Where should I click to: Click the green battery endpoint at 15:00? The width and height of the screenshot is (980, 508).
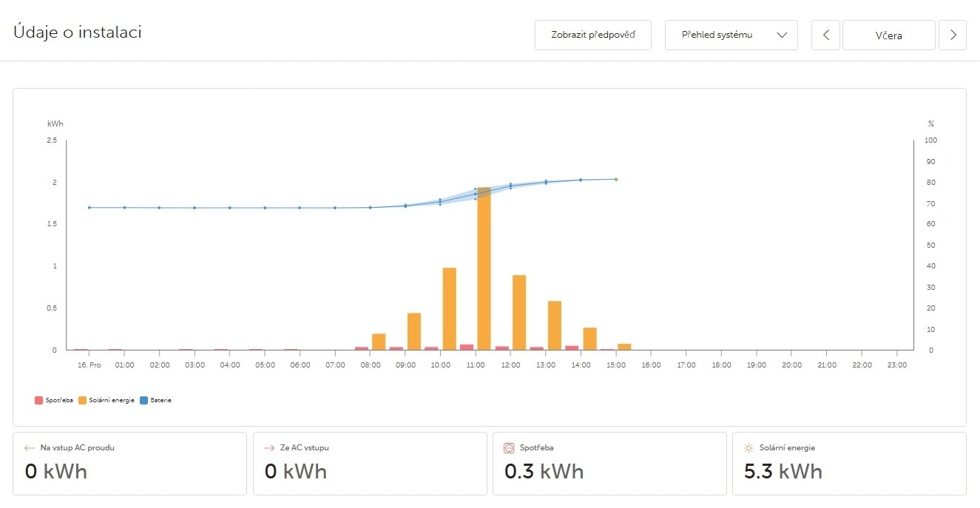pos(615,179)
